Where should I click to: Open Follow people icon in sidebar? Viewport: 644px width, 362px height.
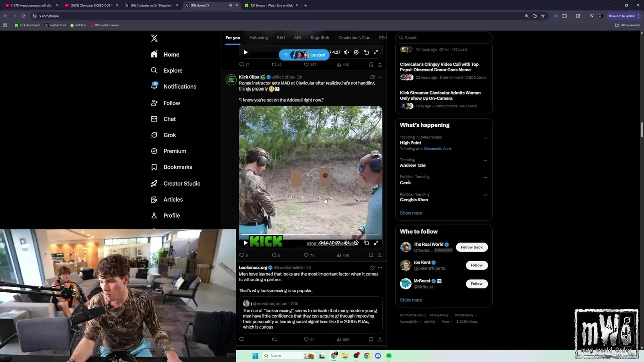(154, 103)
